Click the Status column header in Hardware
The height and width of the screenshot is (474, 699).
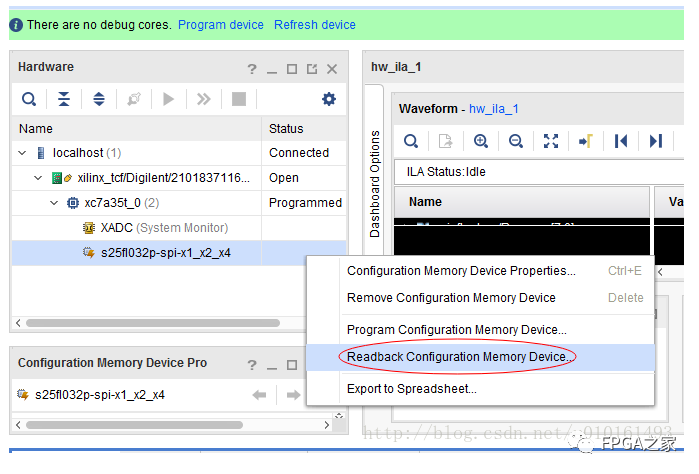point(304,129)
